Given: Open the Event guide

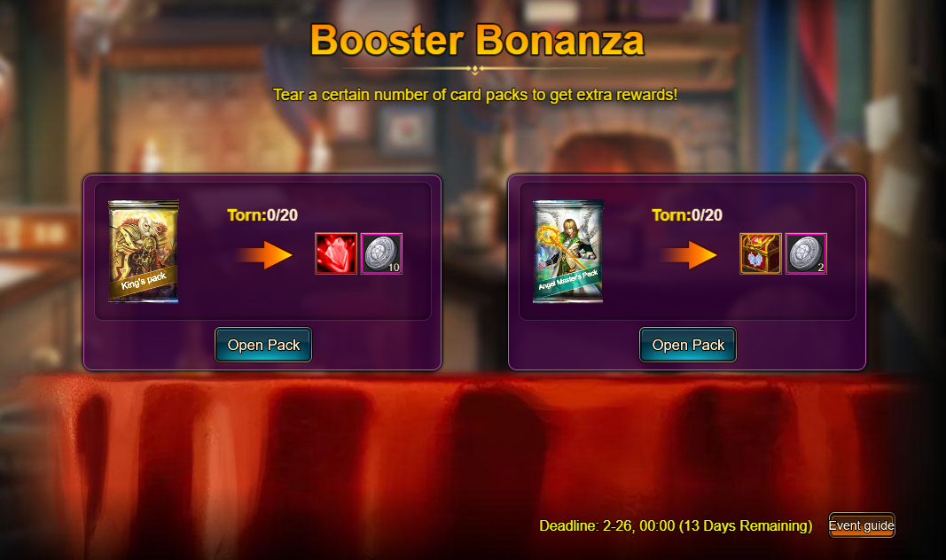Looking at the screenshot, I should 862,525.
